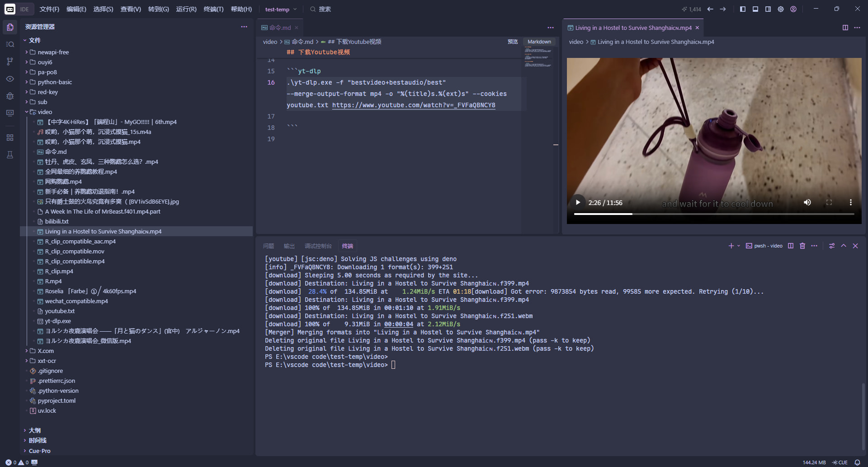This screenshot has width=868, height=467.
Task: Go forward with the right arrow
Action: pyautogui.click(x=723, y=9)
